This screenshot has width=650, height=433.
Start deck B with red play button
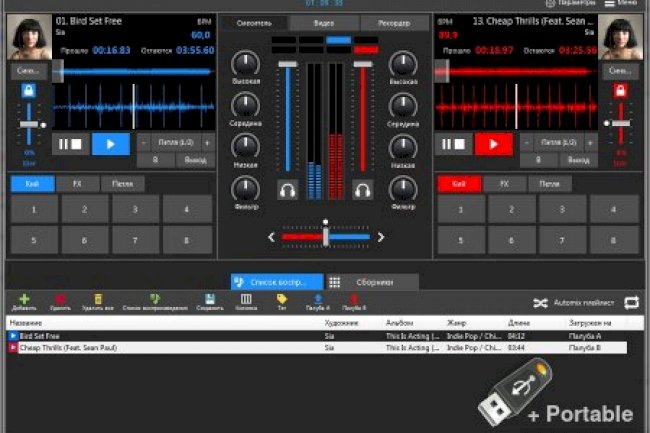coord(494,144)
